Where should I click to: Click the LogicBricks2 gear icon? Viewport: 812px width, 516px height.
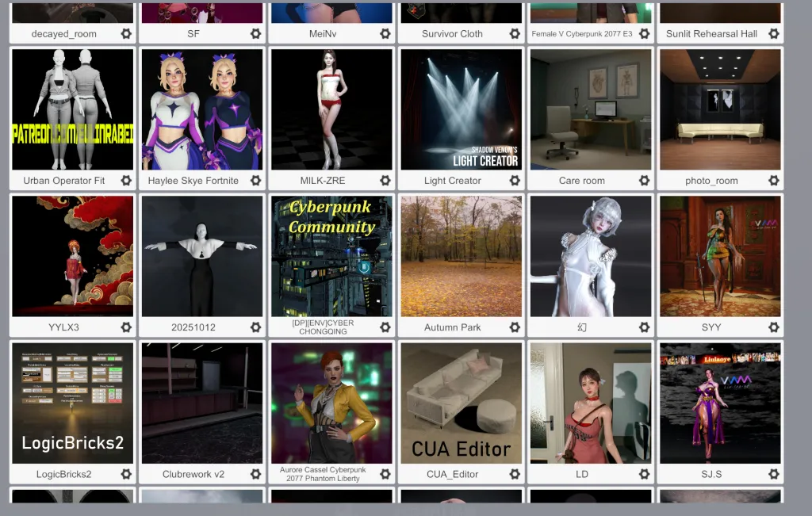click(x=126, y=474)
